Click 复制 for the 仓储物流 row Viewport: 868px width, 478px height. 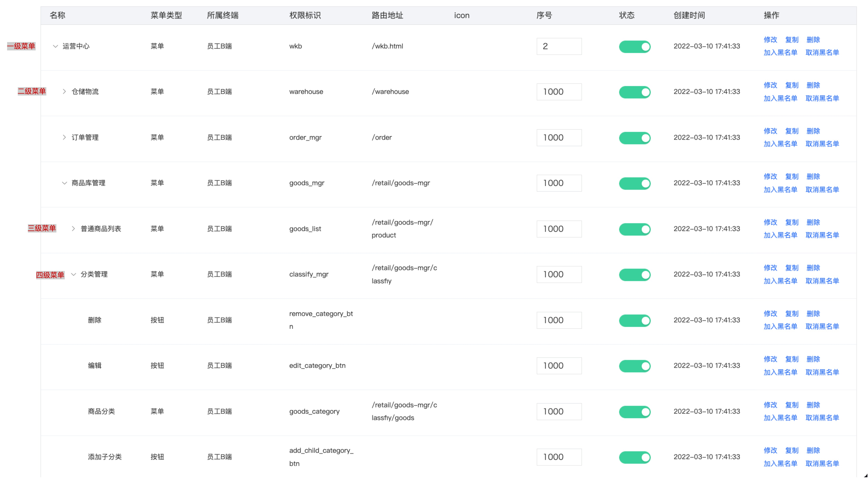(792, 85)
